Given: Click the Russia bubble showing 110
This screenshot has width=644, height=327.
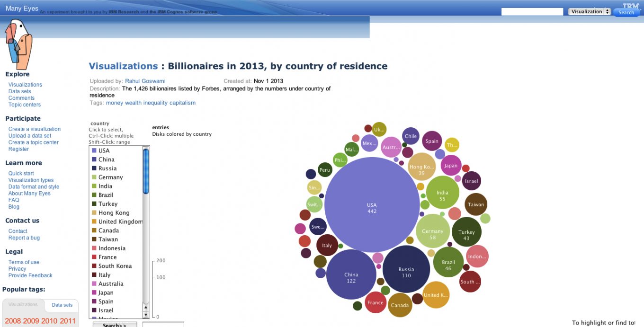Looking at the screenshot, I should point(406,269).
